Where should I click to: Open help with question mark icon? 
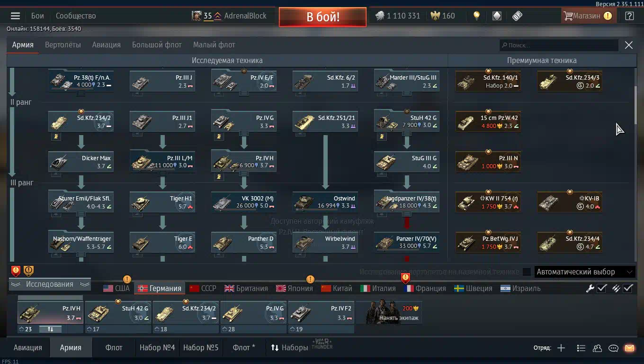coord(629,16)
